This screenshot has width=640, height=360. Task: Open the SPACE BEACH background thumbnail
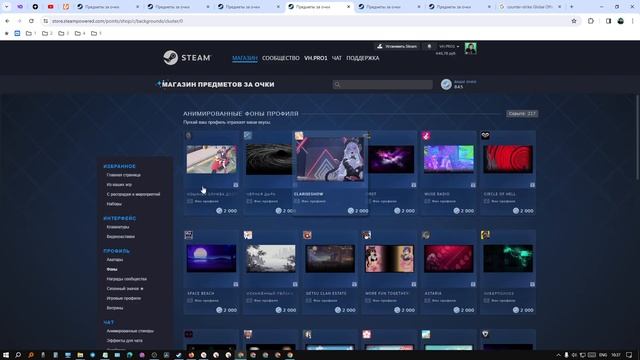click(x=211, y=258)
